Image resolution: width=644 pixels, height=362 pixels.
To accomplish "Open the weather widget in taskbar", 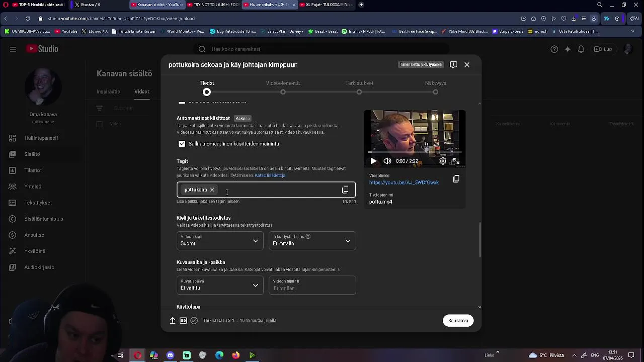I will pyautogui.click(x=546, y=355).
